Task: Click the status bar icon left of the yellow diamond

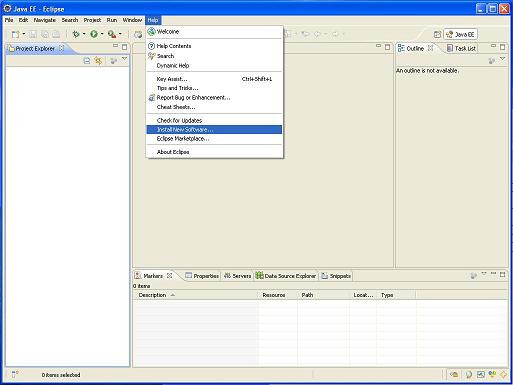Action: (x=492, y=375)
